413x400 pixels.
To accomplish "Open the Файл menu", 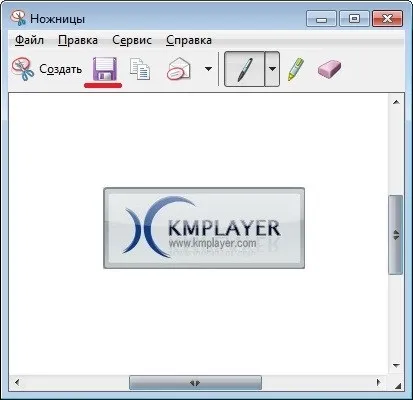I will pos(29,40).
